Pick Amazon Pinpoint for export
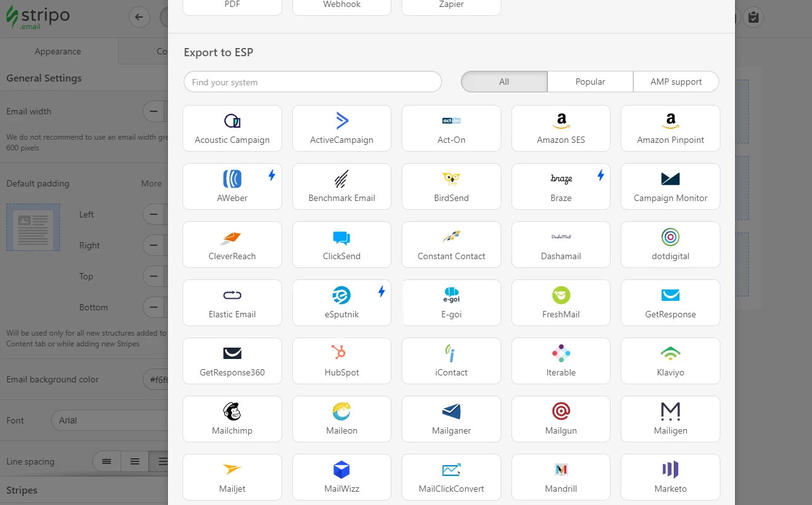The height and width of the screenshot is (505, 812). [671, 128]
